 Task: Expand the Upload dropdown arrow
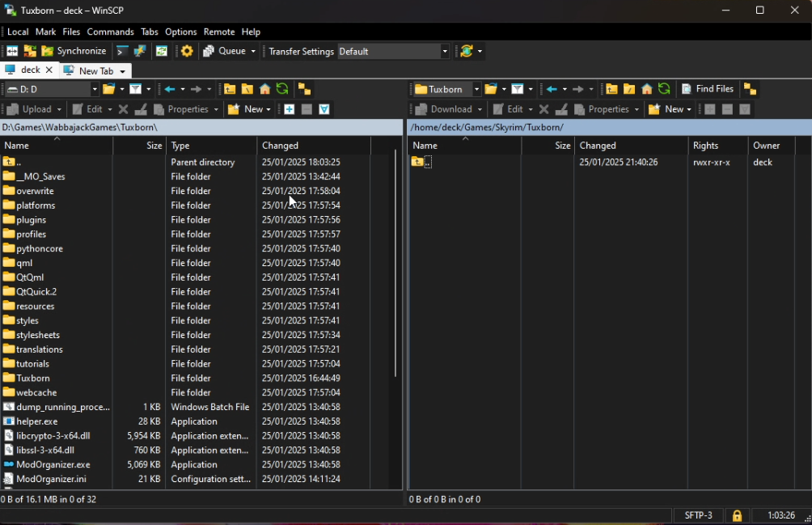tap(59, 109)
